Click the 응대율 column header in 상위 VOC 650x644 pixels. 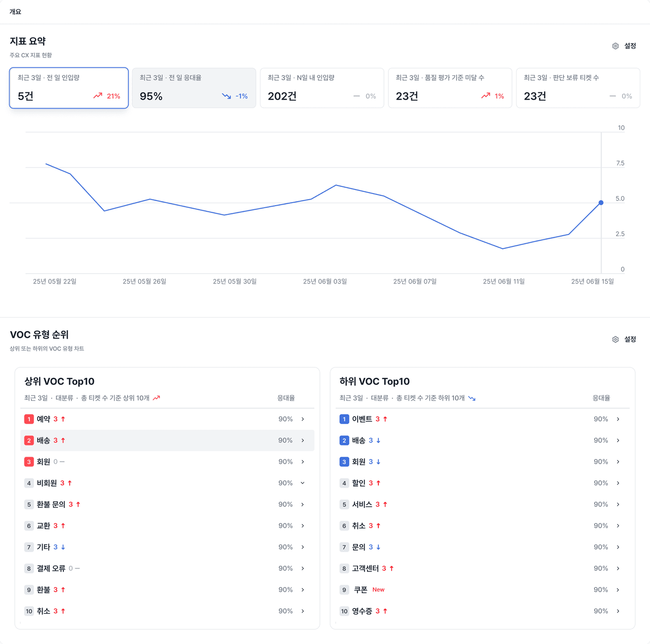click(286, 398)
